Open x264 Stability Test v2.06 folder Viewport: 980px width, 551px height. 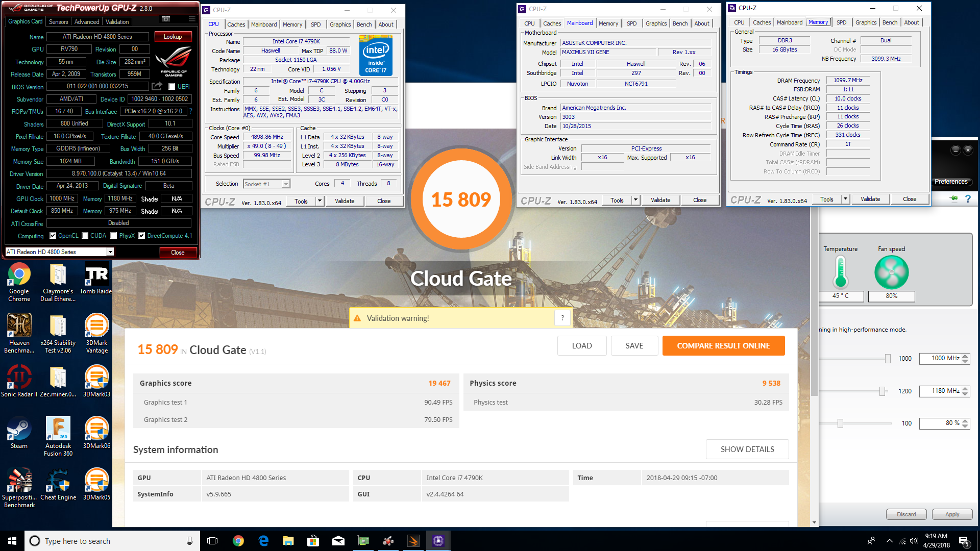58,333
